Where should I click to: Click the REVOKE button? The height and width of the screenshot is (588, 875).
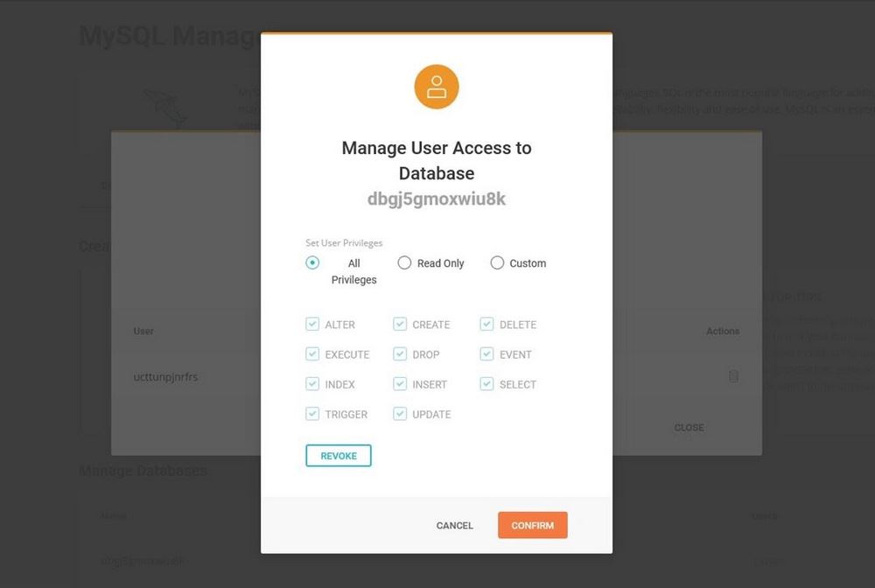(x=338, y=456)
